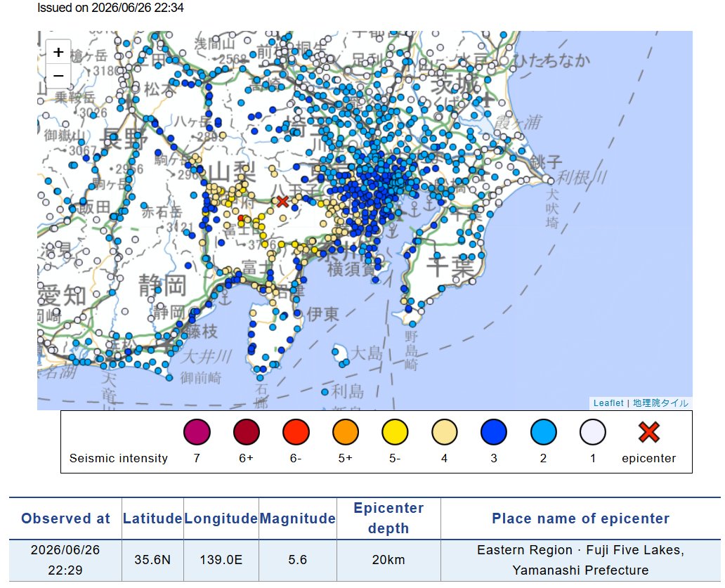Click the intensity 1 legend circle
The image size is (725, 588).
[593, 432]
